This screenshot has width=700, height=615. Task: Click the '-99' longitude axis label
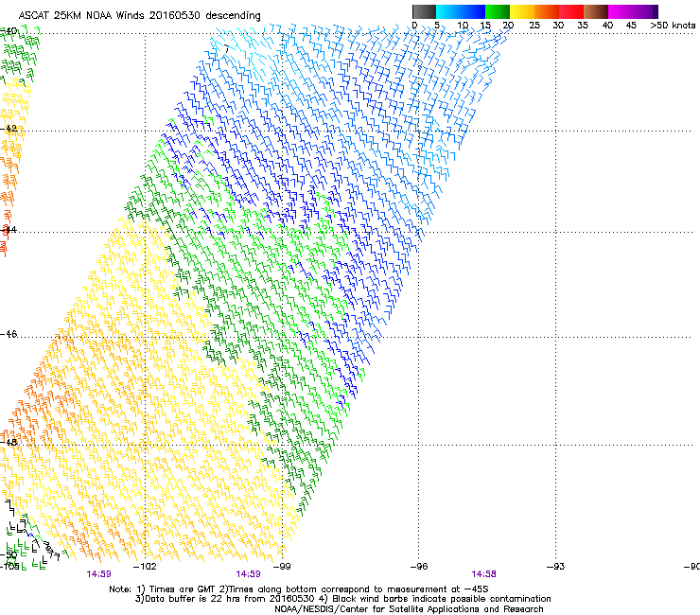pyautogui.click(x=282, y=567)
